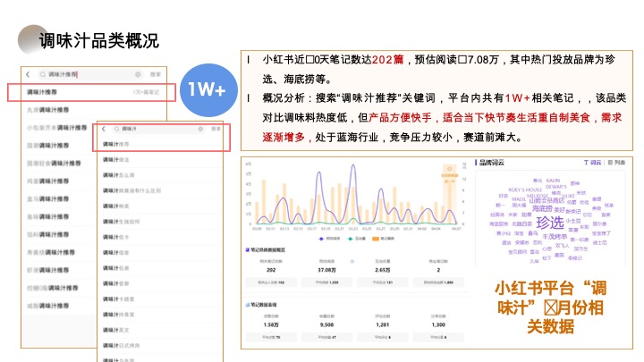The image size is (644, 362).
Task: Click shares value 1,300
Action: coord(438,324)
